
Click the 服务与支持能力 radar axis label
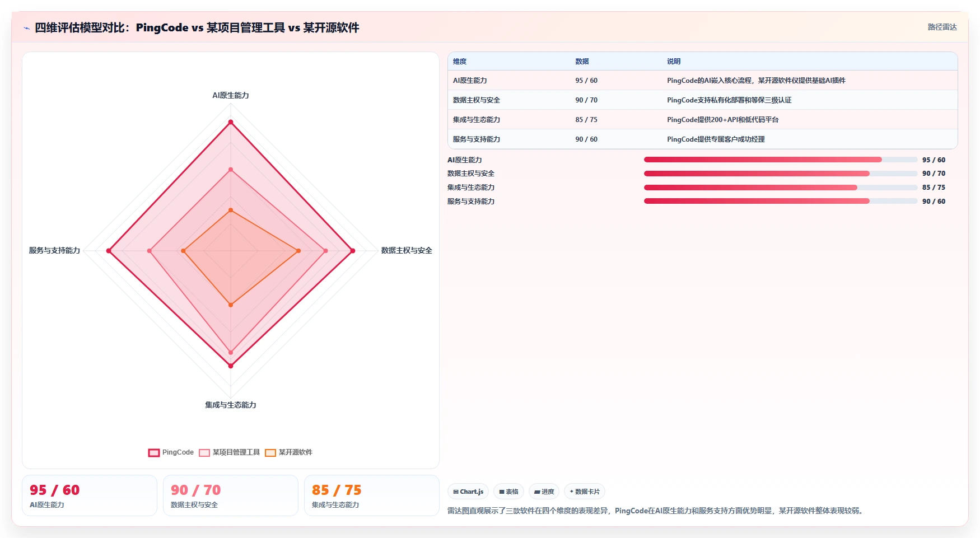(x=54, y=251)
